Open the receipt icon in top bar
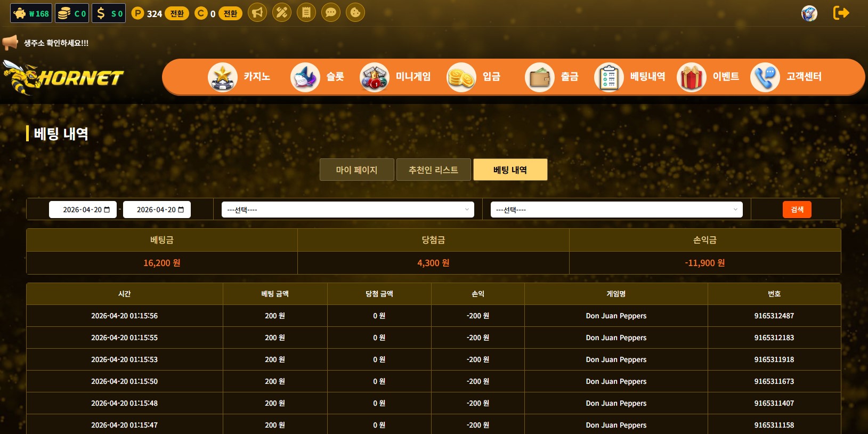 pos(306,12)
